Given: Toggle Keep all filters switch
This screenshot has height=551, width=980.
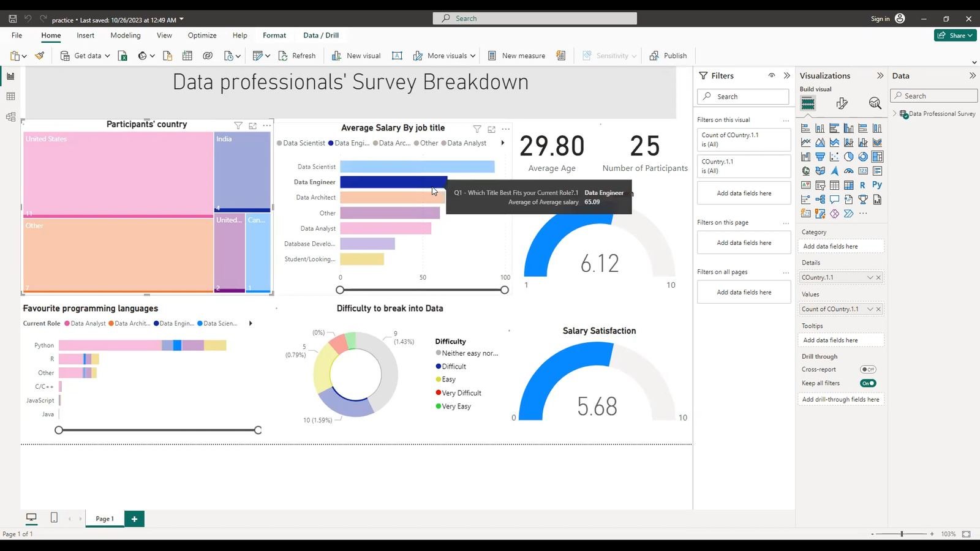Looking at the screenshot, I should click(x=868, y=383).
